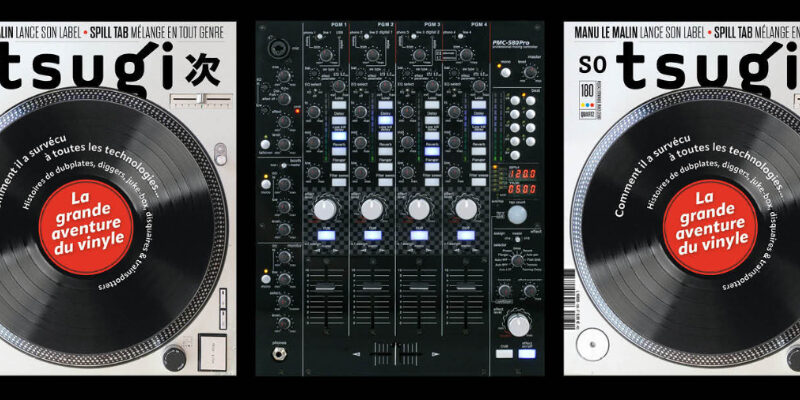Click the phones headphone jack
The width and height of the screenshot is (800, 400).
point(279,353)
